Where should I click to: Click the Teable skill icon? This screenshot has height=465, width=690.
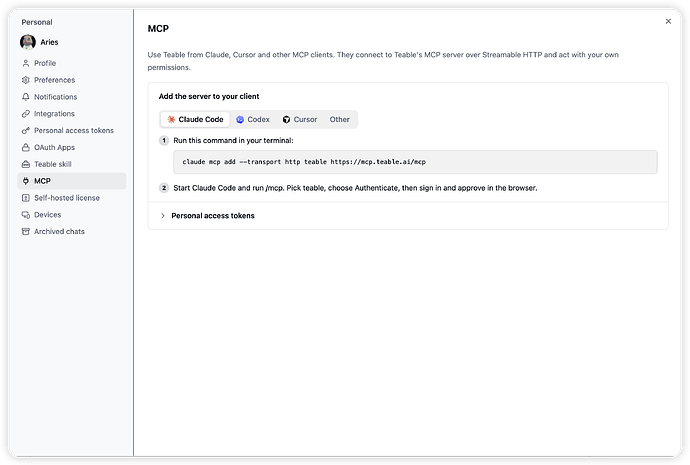tap(26, 164)
